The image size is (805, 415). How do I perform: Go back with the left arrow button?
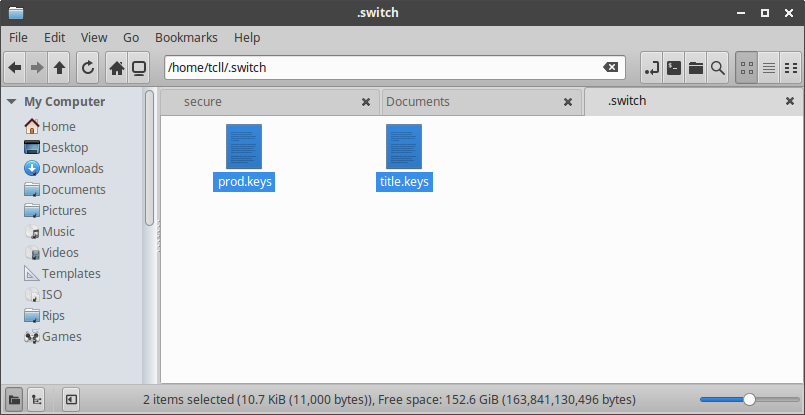coord(15,67)
